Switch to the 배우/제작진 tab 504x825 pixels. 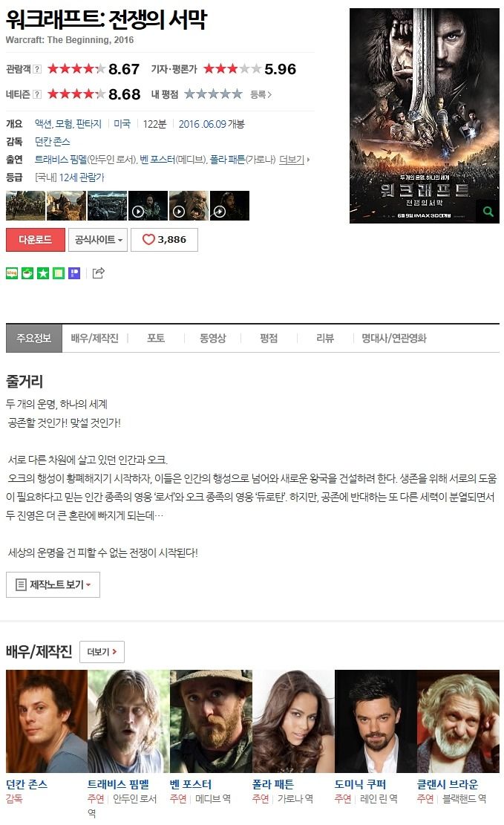95,339
